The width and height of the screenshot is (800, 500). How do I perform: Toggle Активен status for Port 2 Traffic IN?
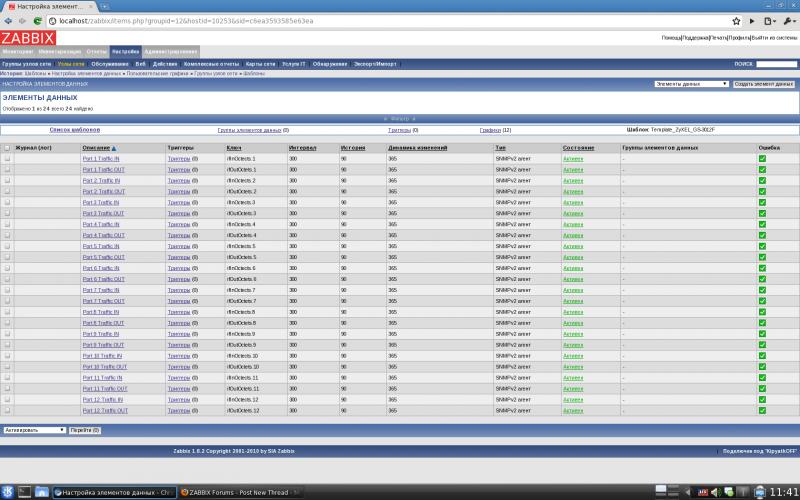[x=573, y=181]
